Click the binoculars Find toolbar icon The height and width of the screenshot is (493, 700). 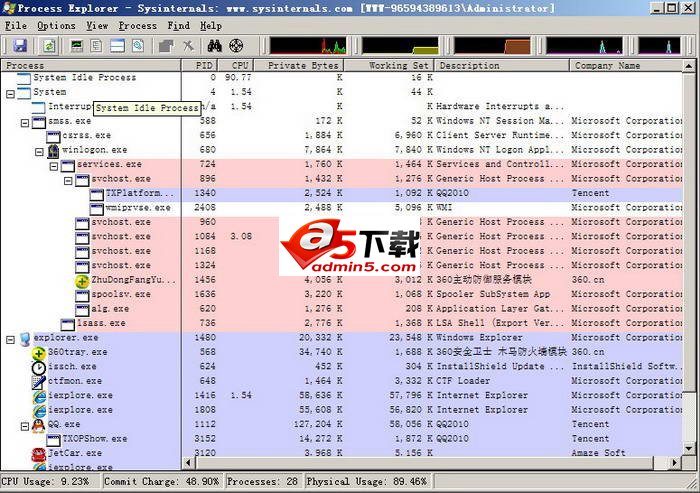click(x=215, y=46)
